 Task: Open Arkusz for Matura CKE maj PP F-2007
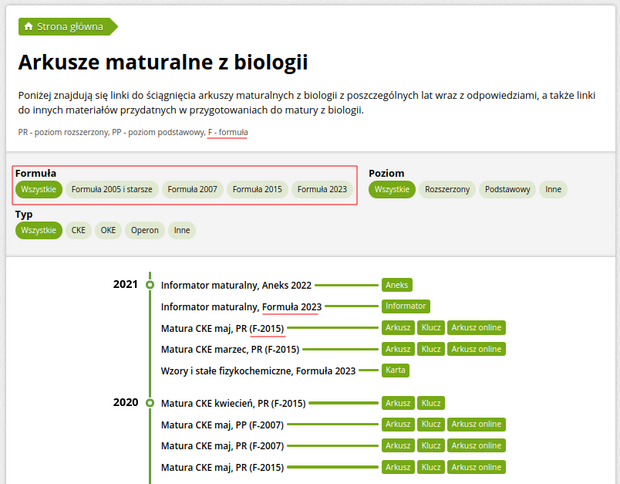pos(398,424)
